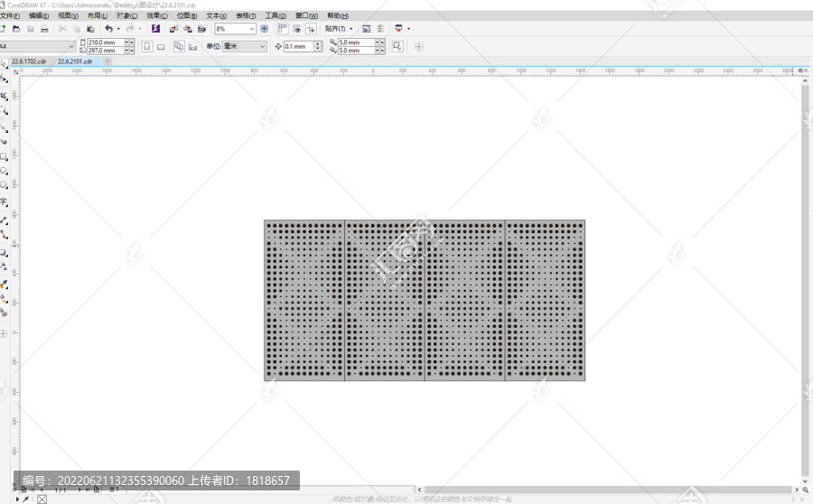Click the application launcher icon
The height and width of the screenshot is (504, 813).
coord(398,29)
